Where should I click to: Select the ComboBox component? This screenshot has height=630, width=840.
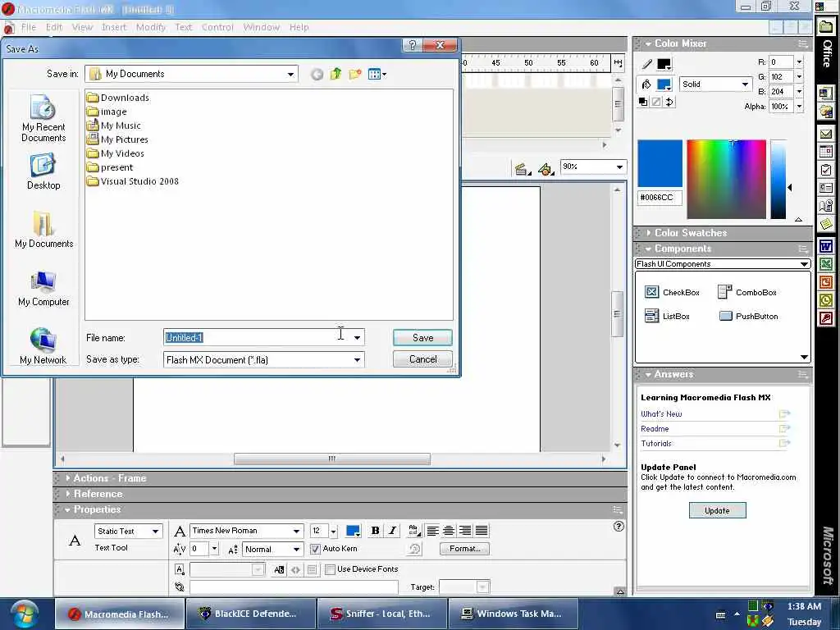(x=747, y=292)
